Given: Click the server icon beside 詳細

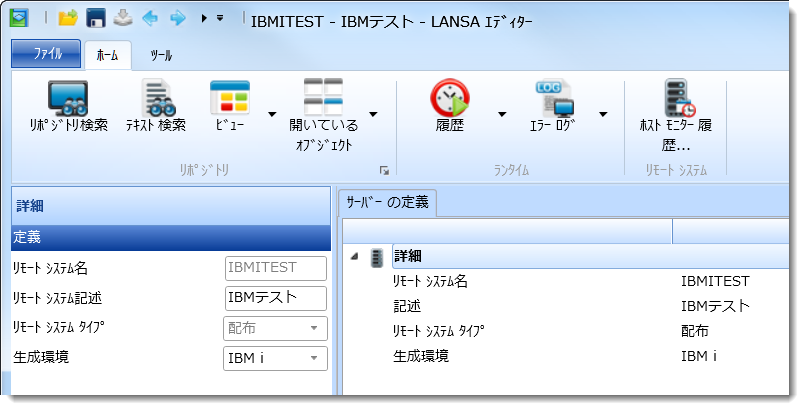Looking at the screenshot, I should point(377,257).
